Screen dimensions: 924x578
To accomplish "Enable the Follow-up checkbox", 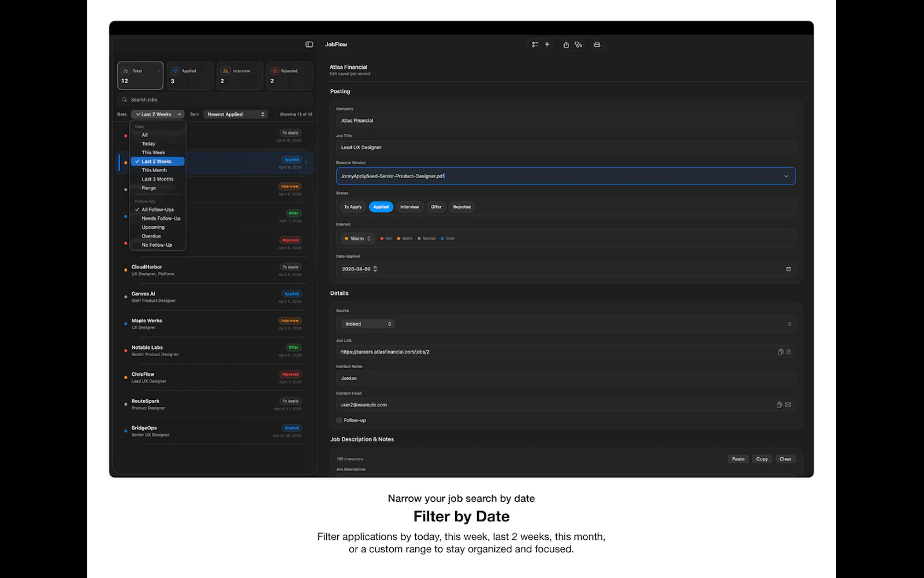I will (x=339, y=420).
